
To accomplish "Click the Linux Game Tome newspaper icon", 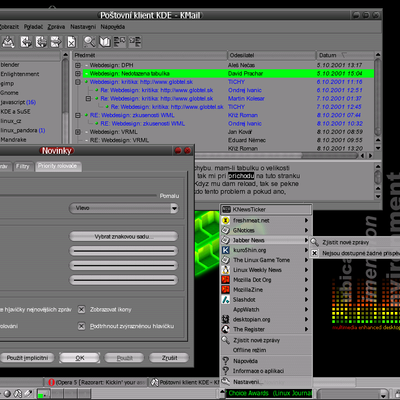I will click(x=226, y=260).
